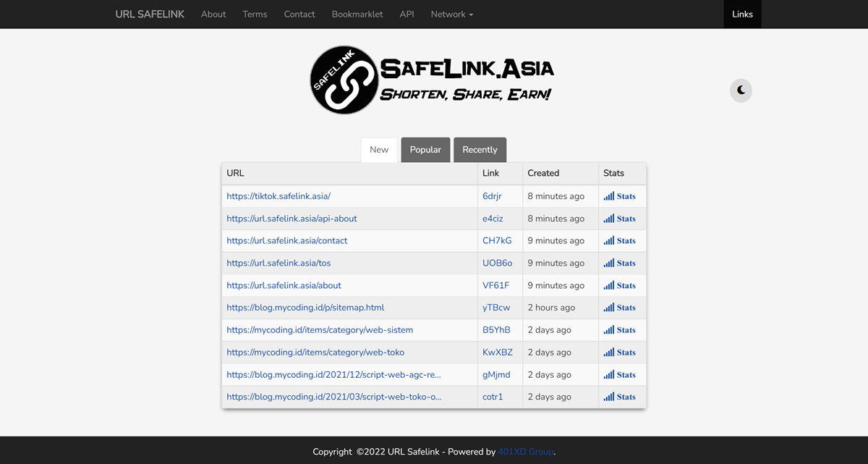Open the Bookmarklet page from the navbar
Viewport: 868px width, 464px height.
pos(357,14)
